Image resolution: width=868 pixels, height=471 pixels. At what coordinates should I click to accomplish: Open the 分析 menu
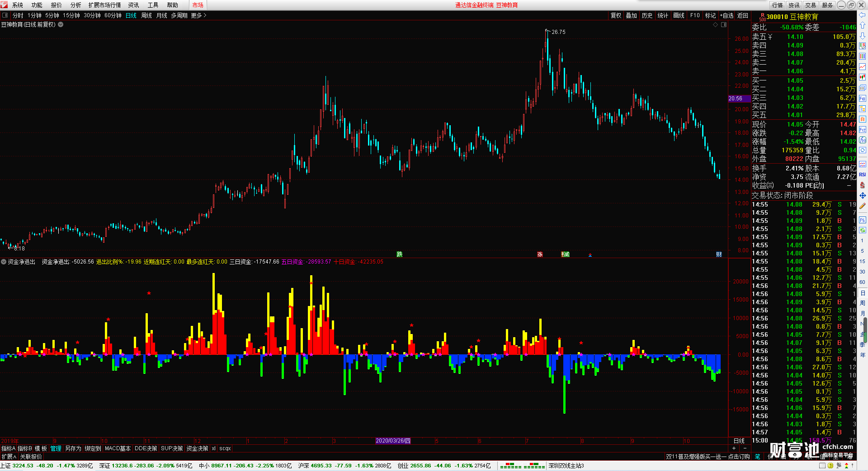76,5
